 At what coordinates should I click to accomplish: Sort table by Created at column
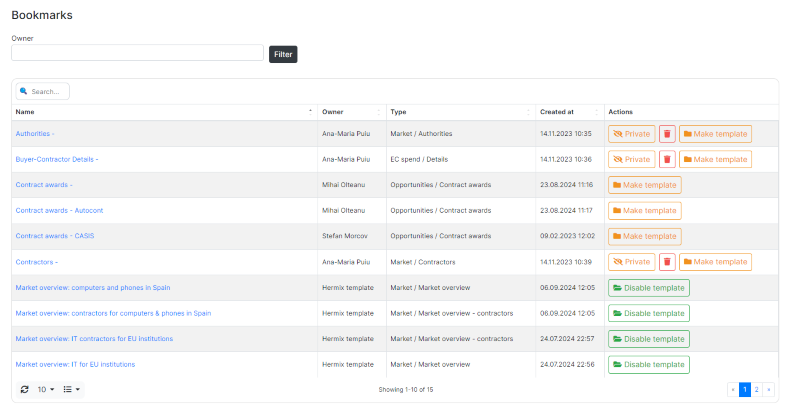pos(567,112)
